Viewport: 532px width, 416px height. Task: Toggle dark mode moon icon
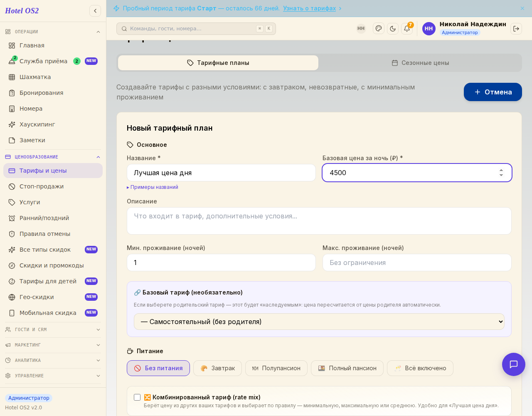click(x=393, y=29)
